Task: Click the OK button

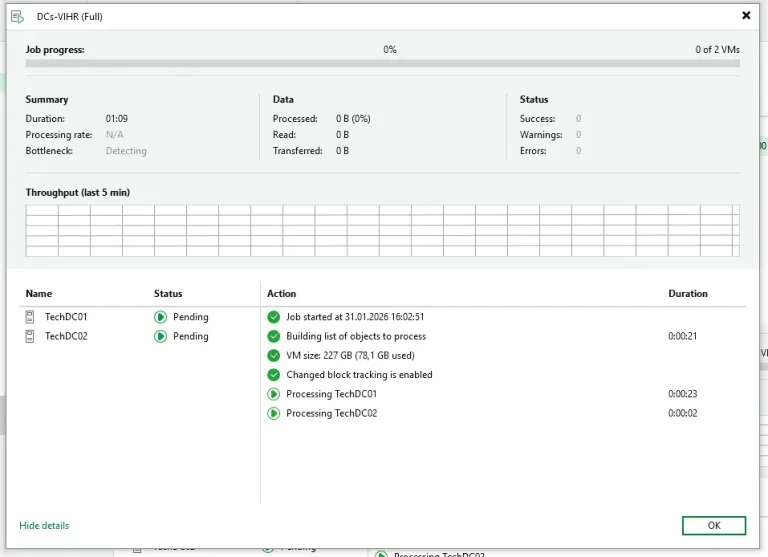Action: [x=714, y=525]
